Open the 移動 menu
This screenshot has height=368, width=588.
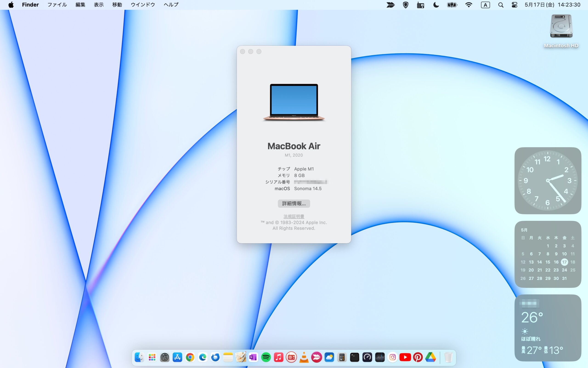pos(117,5)
